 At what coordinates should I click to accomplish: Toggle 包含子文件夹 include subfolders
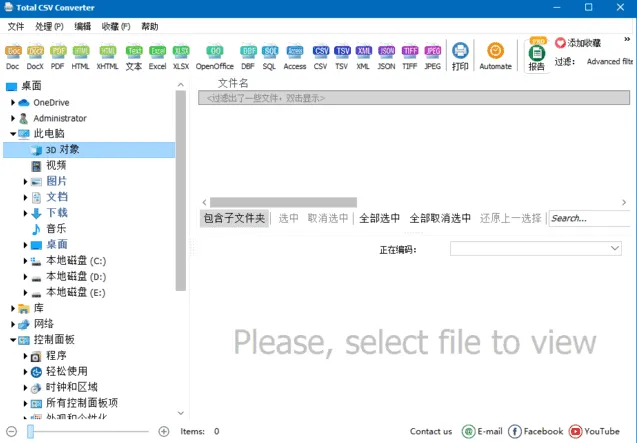coord(234,218)
